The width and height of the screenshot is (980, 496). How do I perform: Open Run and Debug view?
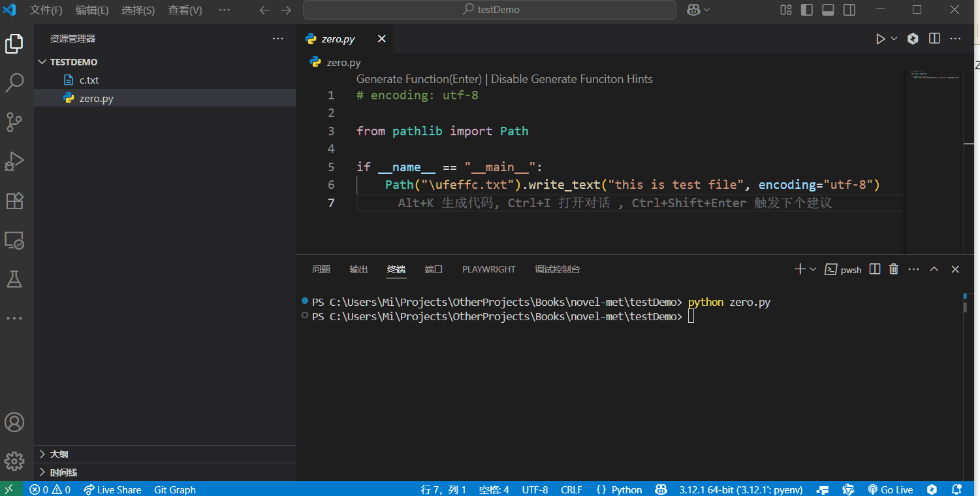[14, 161]
